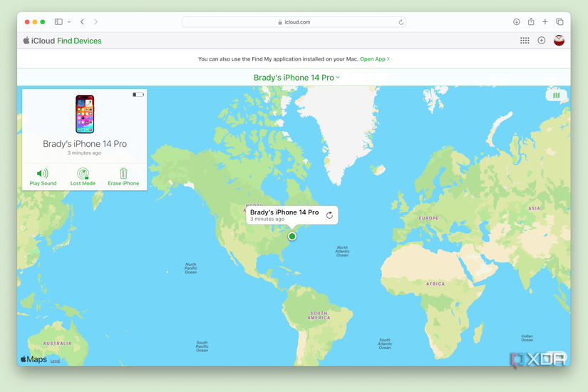Go forward with the Safari forward arrow
Image resolution: width=588 pixels, height=392 pixels.
pyautogui.click(x=96, y=22)
